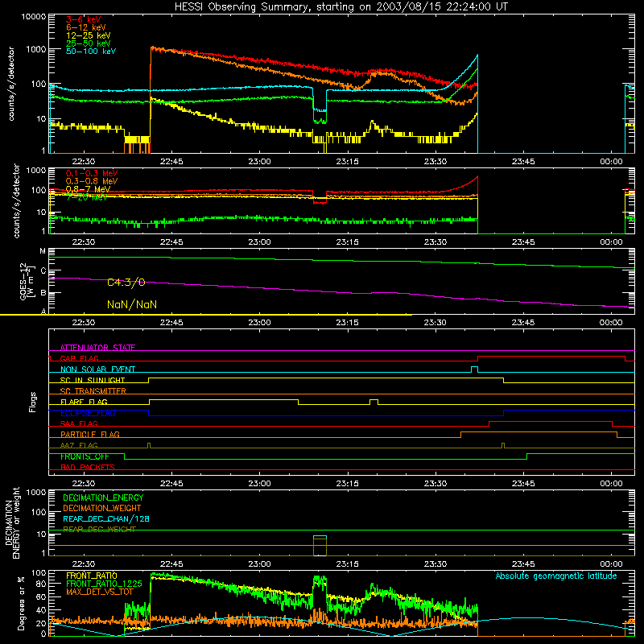Click the MeV panel counts/s/detector axis title
This screenshot has width=644, height=644.
coord(16,201)
